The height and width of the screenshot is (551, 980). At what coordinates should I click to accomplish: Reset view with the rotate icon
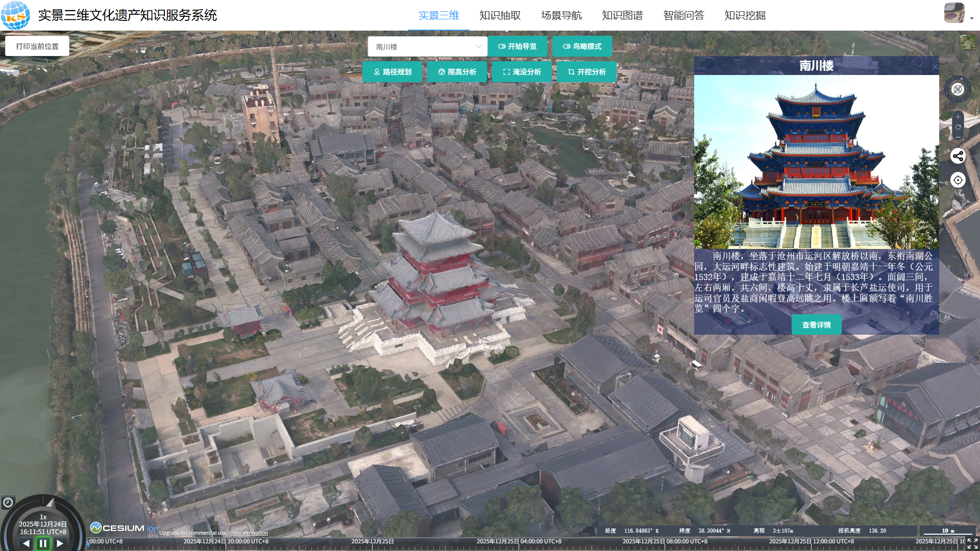coord(958,127)
